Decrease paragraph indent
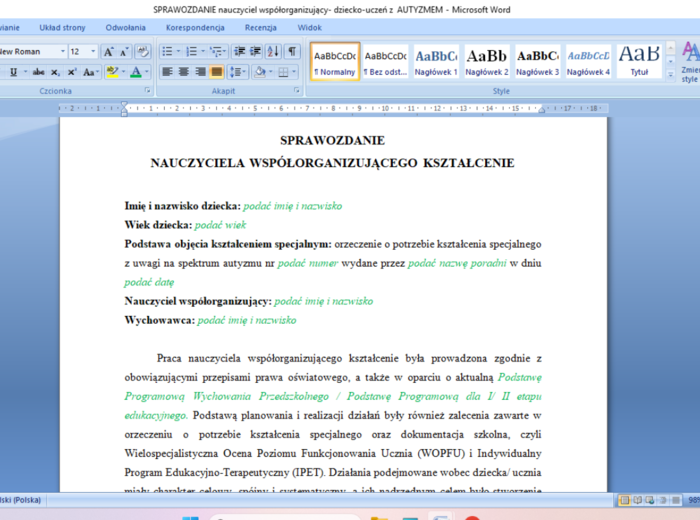This screenshot has width=700, height=520. (240, 52)
